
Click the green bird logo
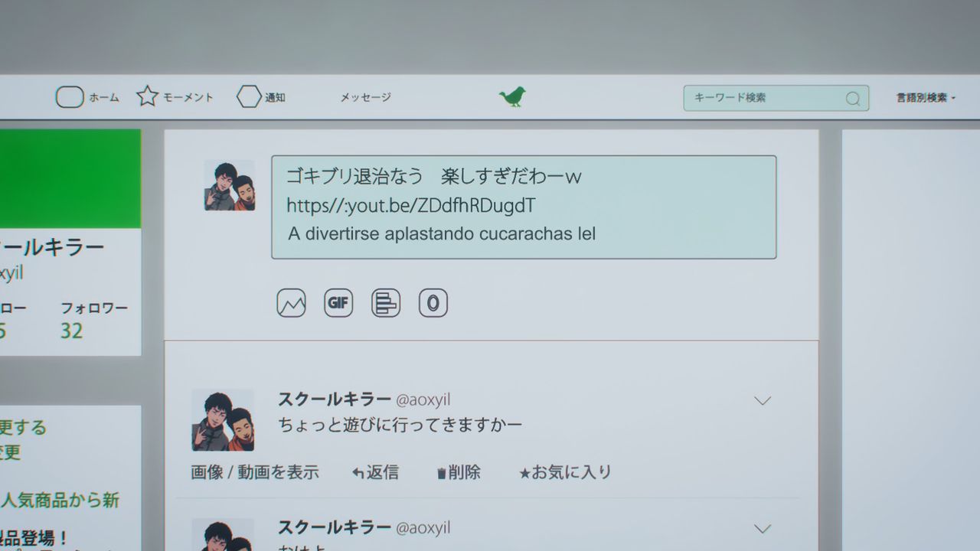coord(512,96)
